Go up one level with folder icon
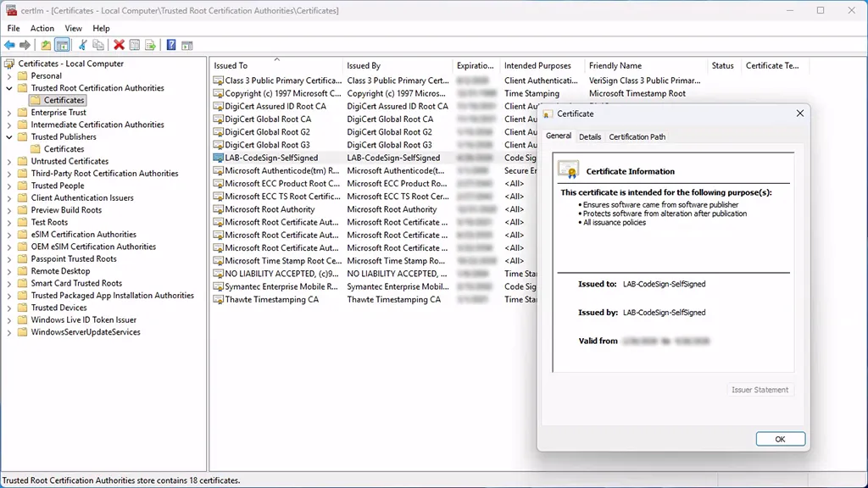This screenshot has height=488, width=868. click(46, 46)
